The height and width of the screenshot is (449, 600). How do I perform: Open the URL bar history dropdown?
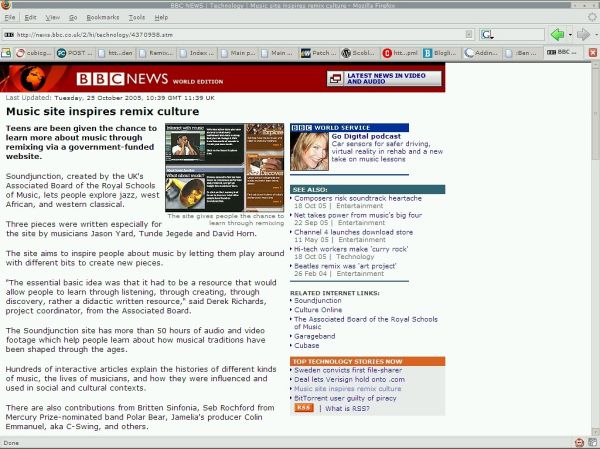pos(469,35)
